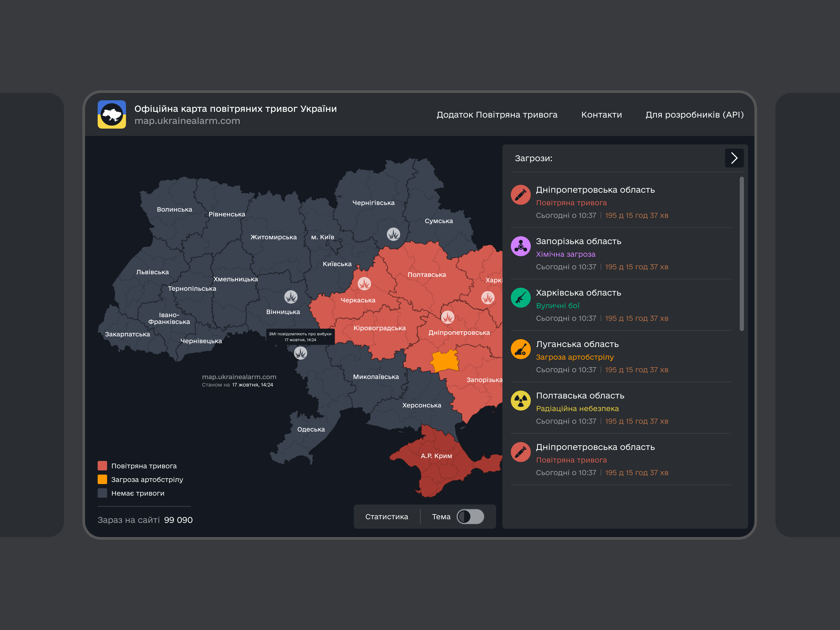
Task: Select the chemical hazard icon for Запорізька область
Action: [521, 246]
